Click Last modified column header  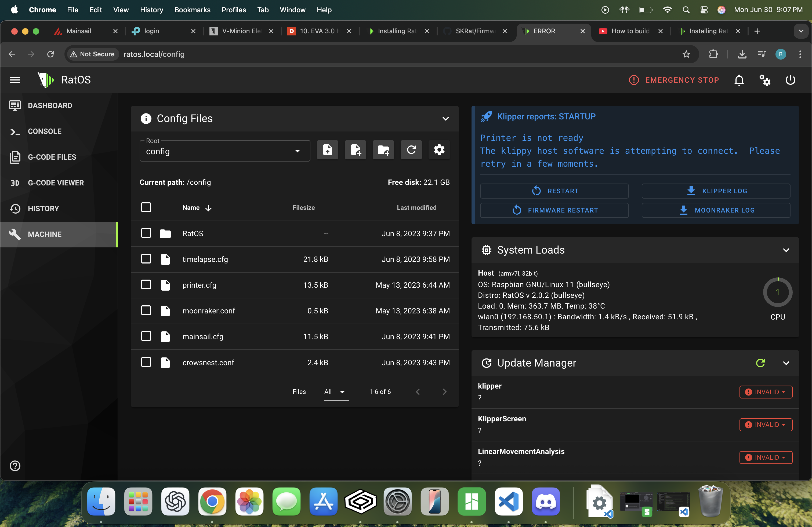click(416, 208)
